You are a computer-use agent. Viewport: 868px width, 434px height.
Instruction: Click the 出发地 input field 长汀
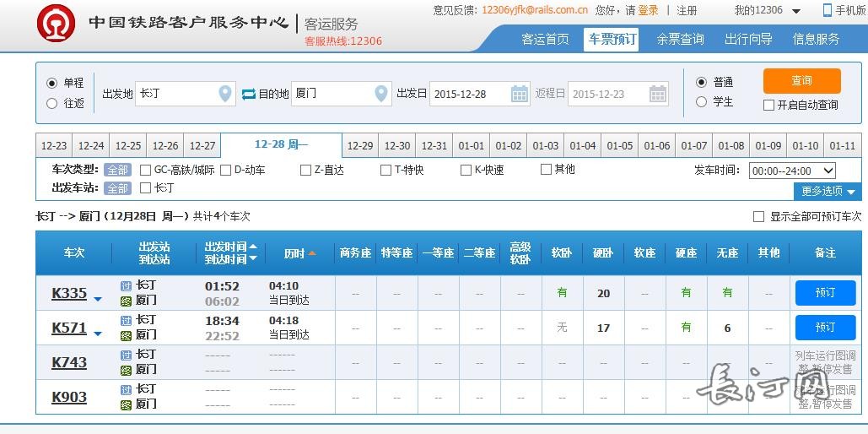186,94
